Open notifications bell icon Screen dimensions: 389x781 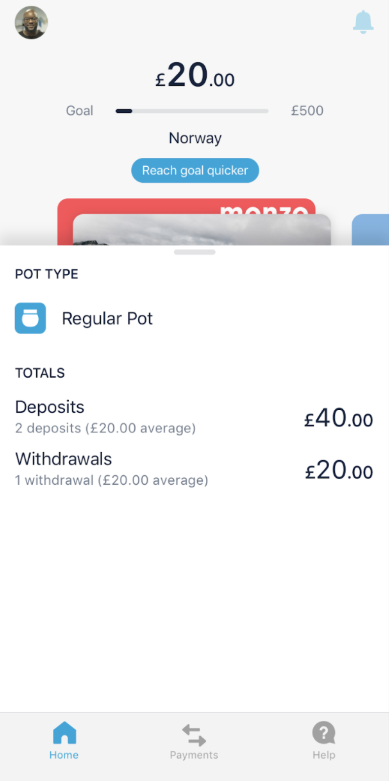click(363, 22)
